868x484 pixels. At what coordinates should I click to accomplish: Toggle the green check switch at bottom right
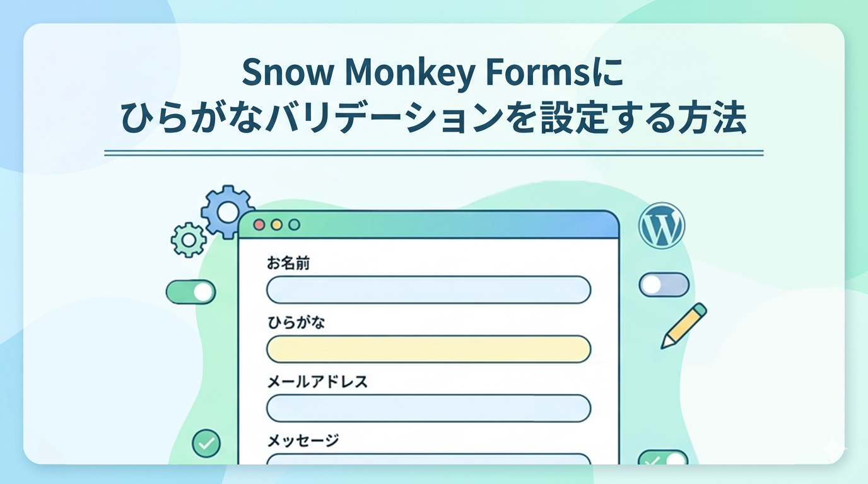[x=662, y=459]
